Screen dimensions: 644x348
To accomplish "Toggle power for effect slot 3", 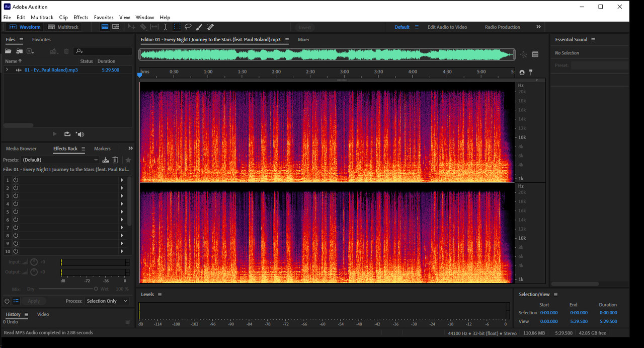I will click(16, 196).
